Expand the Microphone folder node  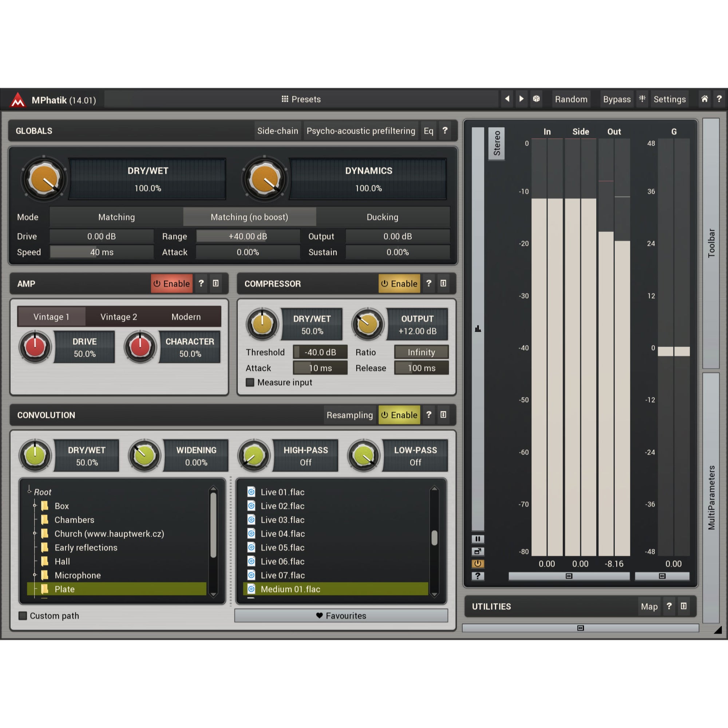35,575
